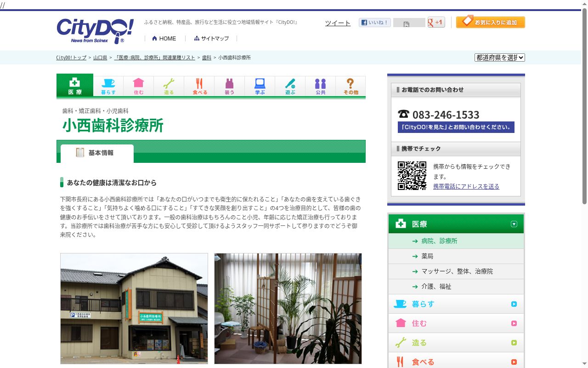Open the 食べる fork and knife icon
This screenshot has height=368, width=588.
point(199,86)
